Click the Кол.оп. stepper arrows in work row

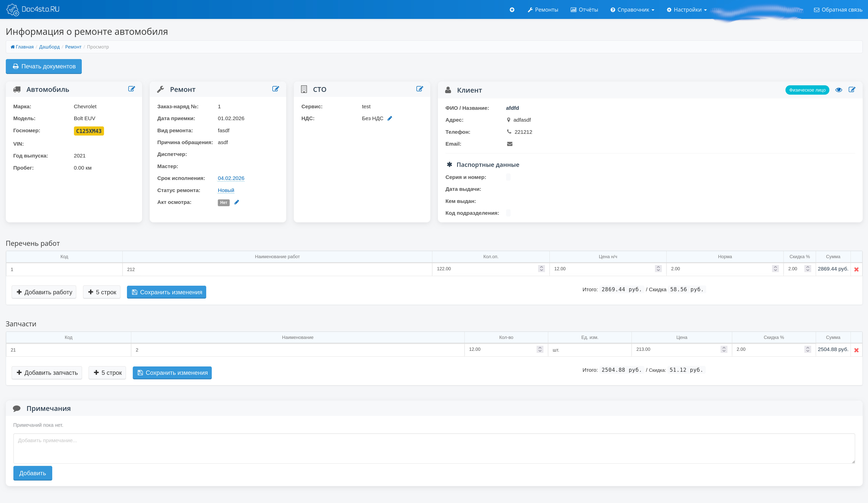point(541,269)
